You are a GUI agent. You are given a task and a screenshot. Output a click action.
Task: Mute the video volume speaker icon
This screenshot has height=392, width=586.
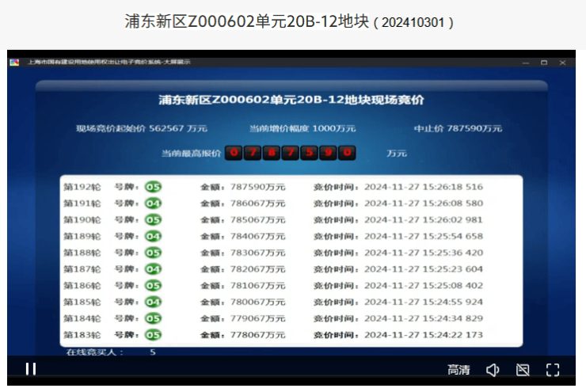click(492, 370)
